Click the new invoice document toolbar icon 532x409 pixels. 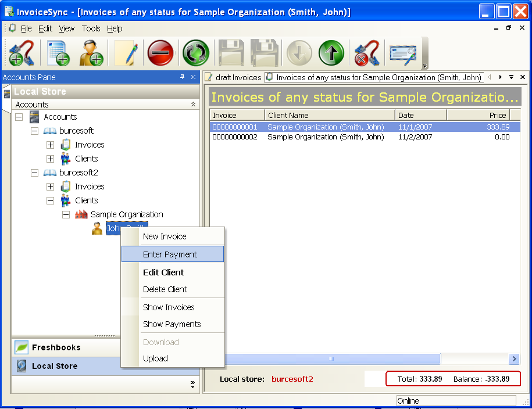[x=58, y=53]
